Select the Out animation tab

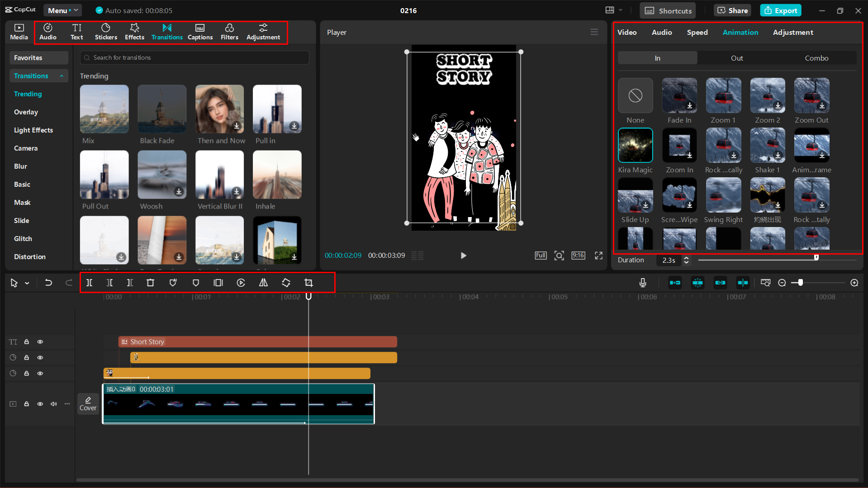click(x=736, y=58)
